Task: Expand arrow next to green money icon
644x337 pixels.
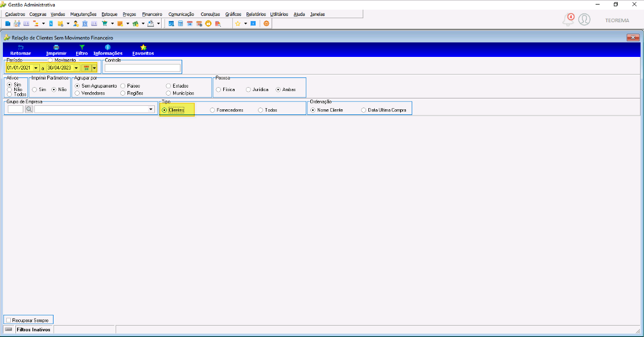Action: coord(143,23)
